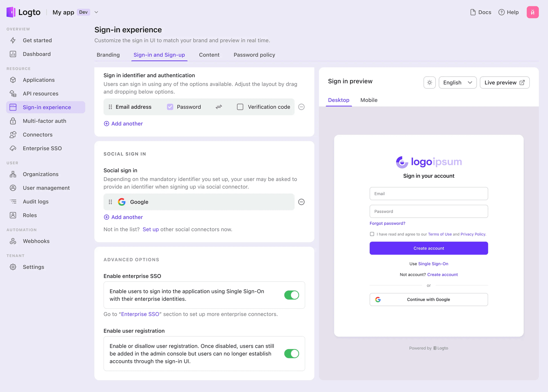Screen dimensions: 548x392
Task: Toggle the Enable user registration switch
Action: (x=292, y=353)
